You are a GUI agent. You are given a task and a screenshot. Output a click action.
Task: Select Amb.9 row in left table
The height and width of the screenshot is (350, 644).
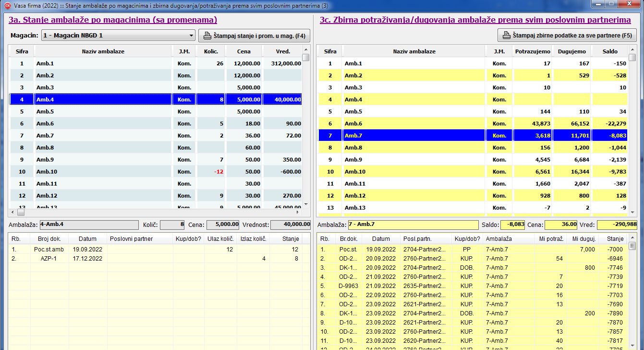(156, 160)
